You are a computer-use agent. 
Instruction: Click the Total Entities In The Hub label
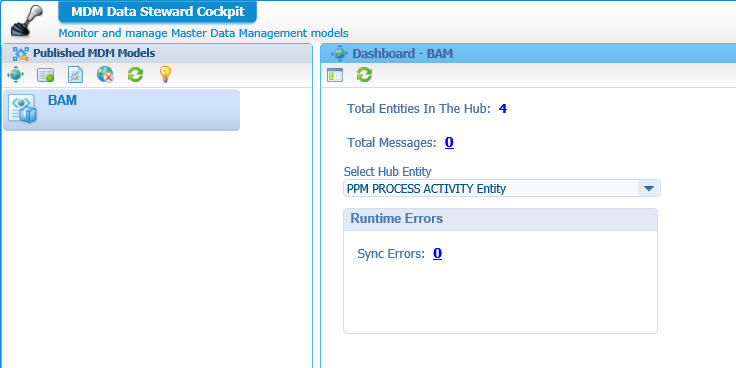(419, 109)
